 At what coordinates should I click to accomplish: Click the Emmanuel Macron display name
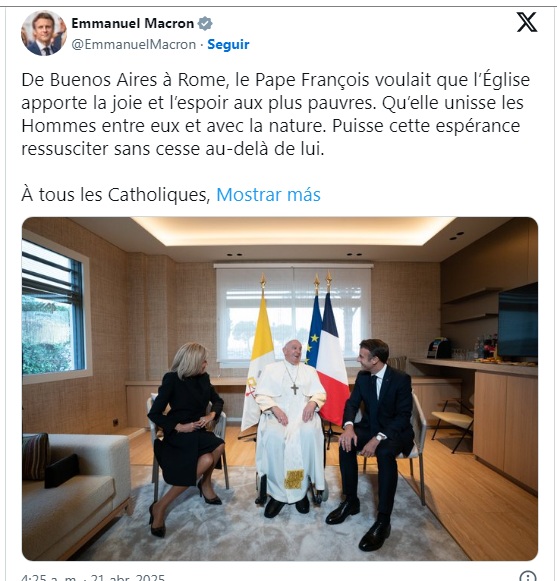(x=133, y=23)
